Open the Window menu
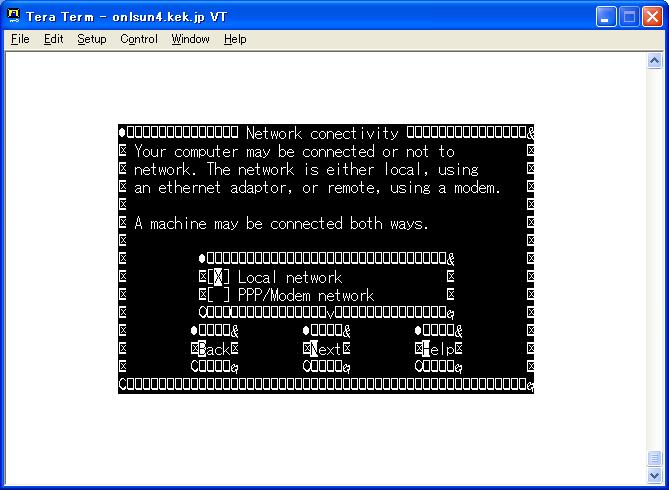The width and height of the screenshot is (669, 490). [x=190, y=39]
